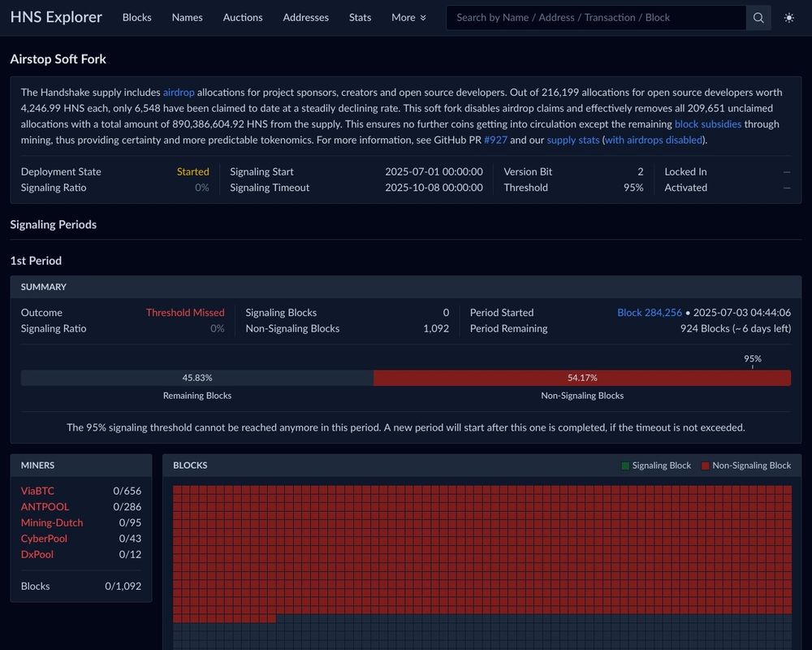
Task: Click the red Non-Signaling Blocks progress bar
Action: (582, 378)
